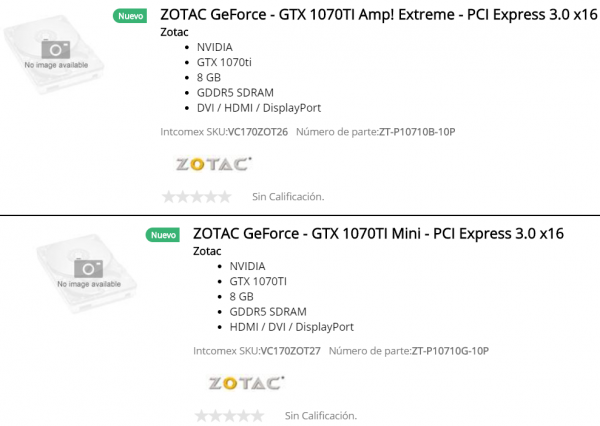Click the camera icon in the second thumbnail
The width and height of the screenshot is (600, 426).
coord(88,268)
